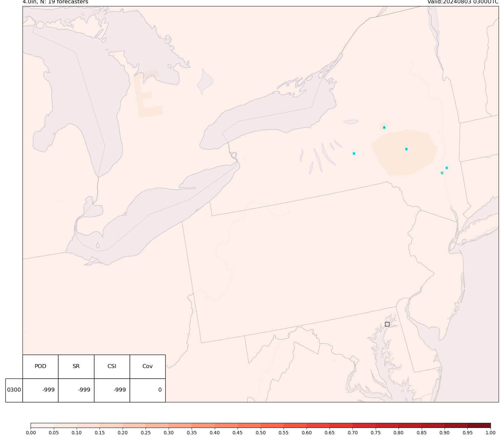The image size is (504, 437).
Task: Click the 1.00 colorbar tick label
Action: (491, 433)
